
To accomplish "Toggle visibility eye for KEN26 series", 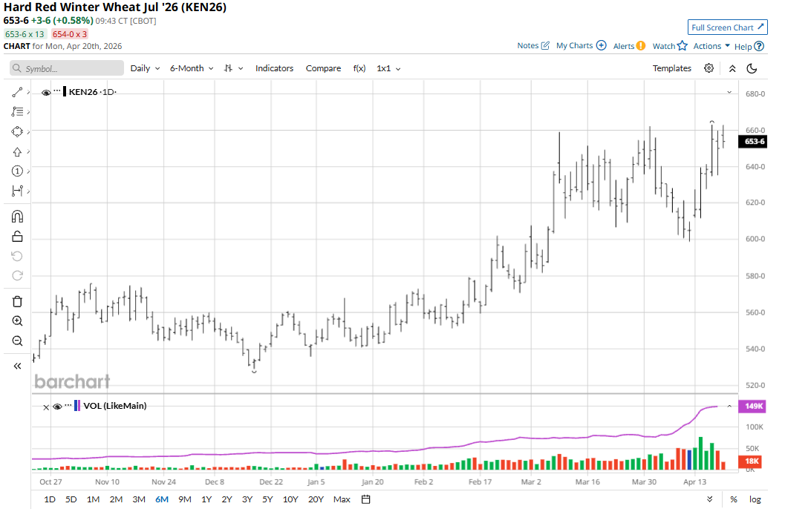I will tap(46, 93).
